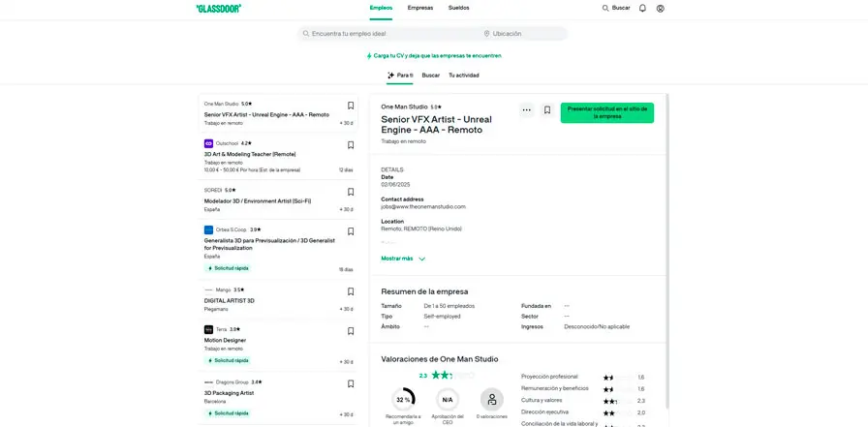Open the notifications bell
Image resolution: width=868 pixels, height=427 pixels.
pos(642,9)
